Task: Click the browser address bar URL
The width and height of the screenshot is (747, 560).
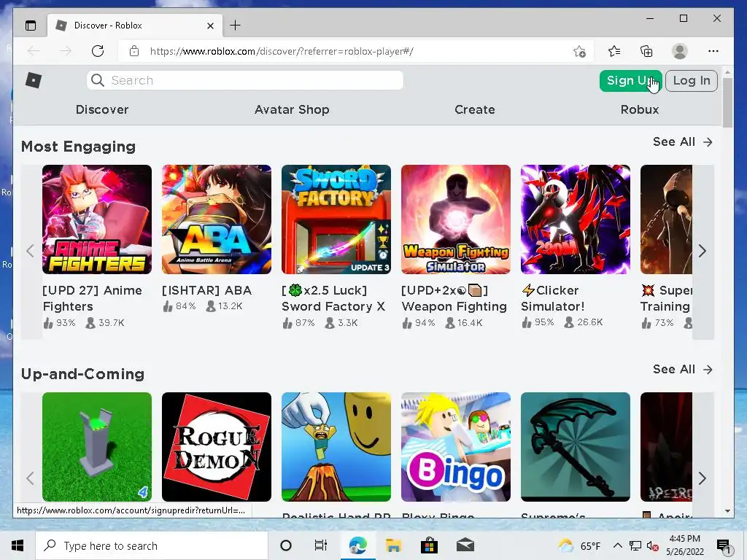Action: tap(281, 52)
